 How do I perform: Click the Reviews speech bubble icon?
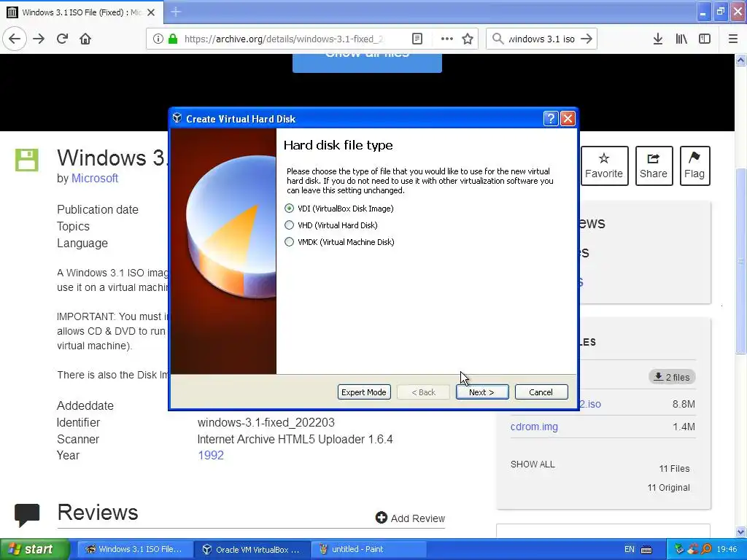pos(27,515)
